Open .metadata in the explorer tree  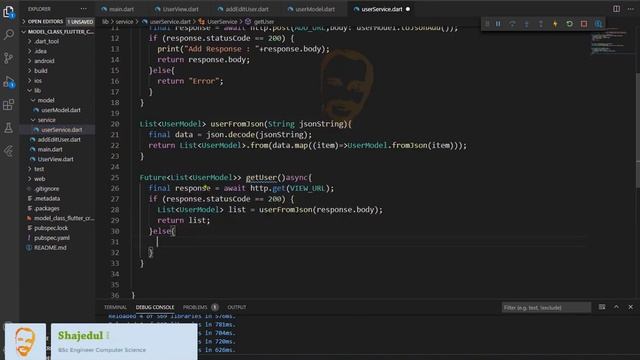tap(47, 198)
